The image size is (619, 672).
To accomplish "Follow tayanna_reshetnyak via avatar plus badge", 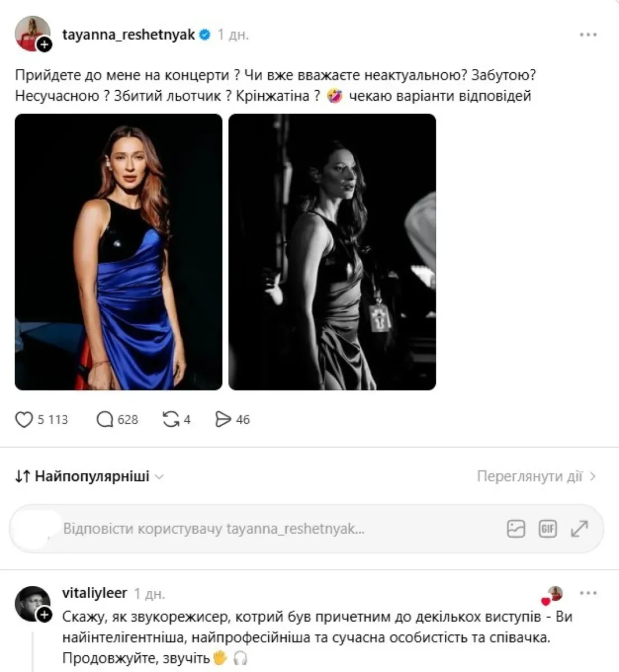I will [44, 45].
